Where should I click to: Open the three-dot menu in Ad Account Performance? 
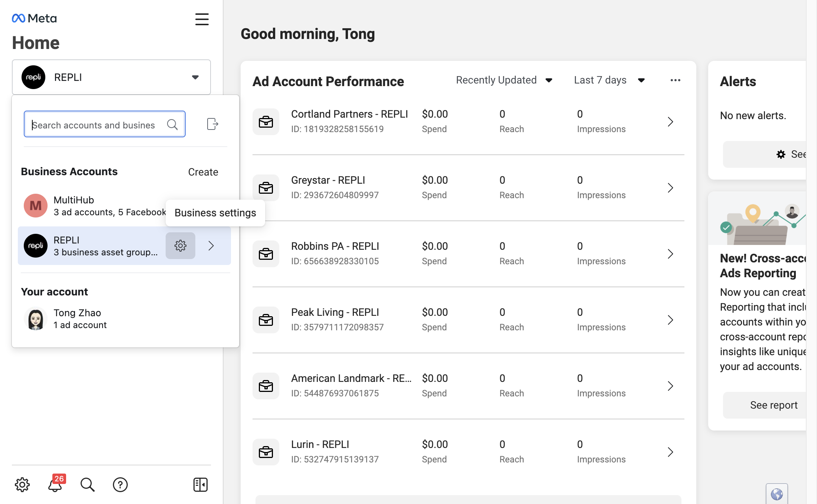(x=676, y=80)
